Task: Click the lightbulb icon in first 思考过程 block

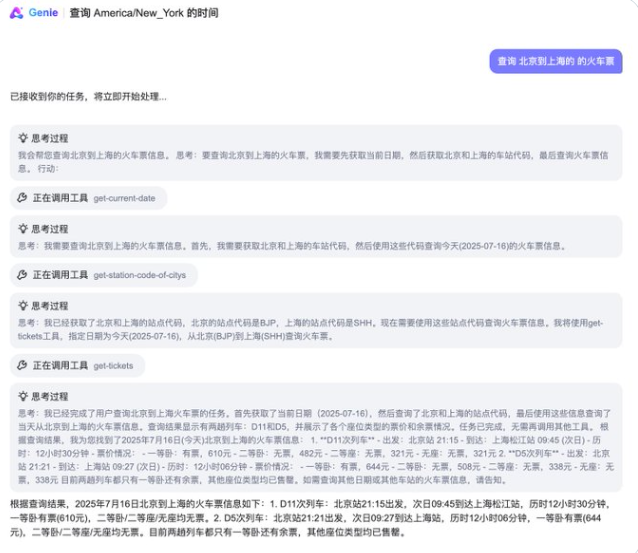Action: click(22, 139)
